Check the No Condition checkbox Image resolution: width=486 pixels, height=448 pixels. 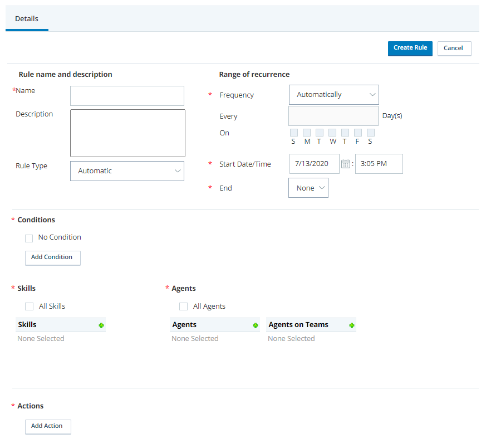click(29, 238)
